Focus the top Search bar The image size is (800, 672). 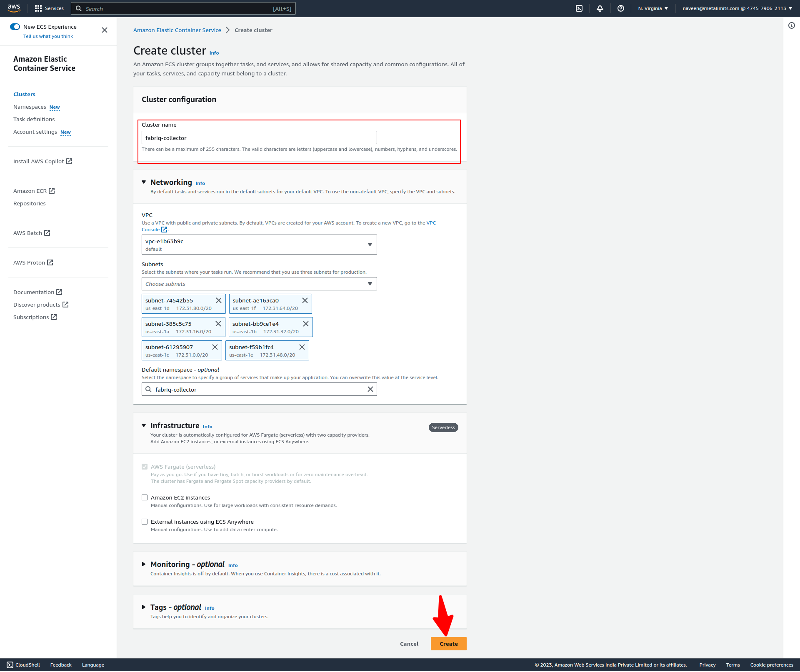[183, 8]
